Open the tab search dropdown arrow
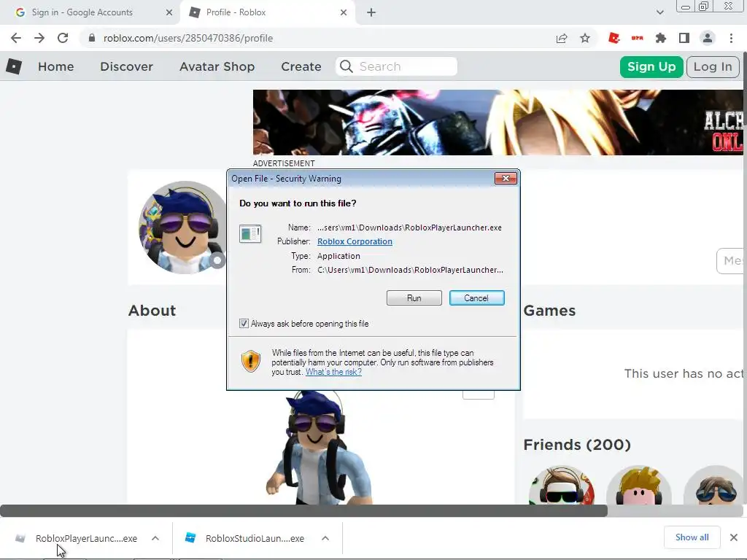This screenshot has width=747, height=560. point(659,12)
